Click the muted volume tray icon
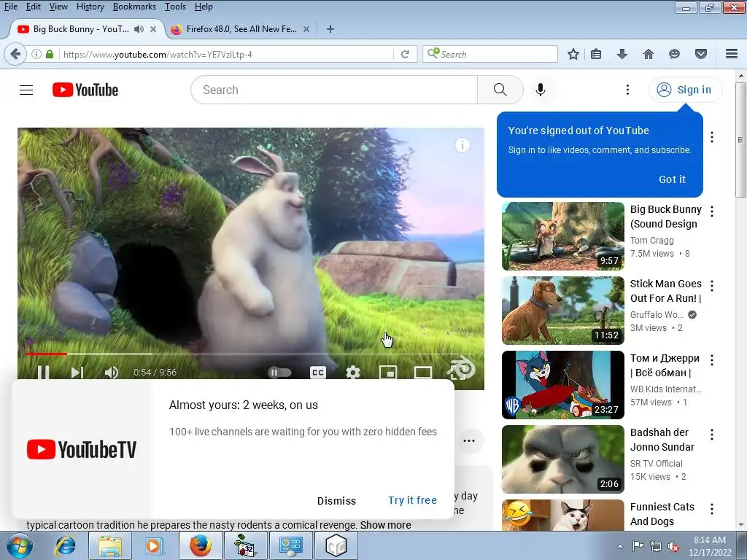747x560 pixels. pyautogui.click(x=673, y=546)
